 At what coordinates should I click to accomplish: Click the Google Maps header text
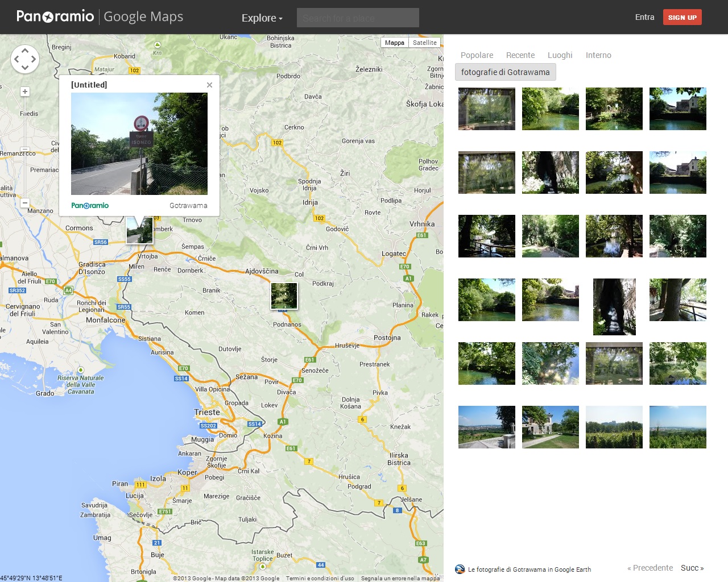tap(143, 17)
